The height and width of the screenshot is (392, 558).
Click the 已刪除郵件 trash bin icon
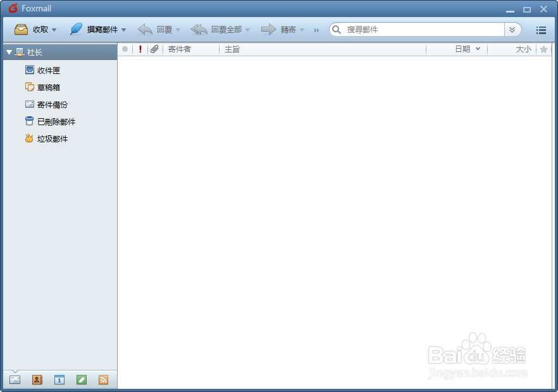[29, 121]
